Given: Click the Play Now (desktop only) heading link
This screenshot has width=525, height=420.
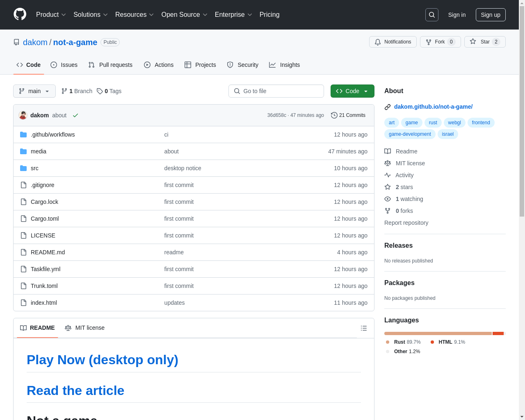Looking at the screenshot, I should click(103, 360).
